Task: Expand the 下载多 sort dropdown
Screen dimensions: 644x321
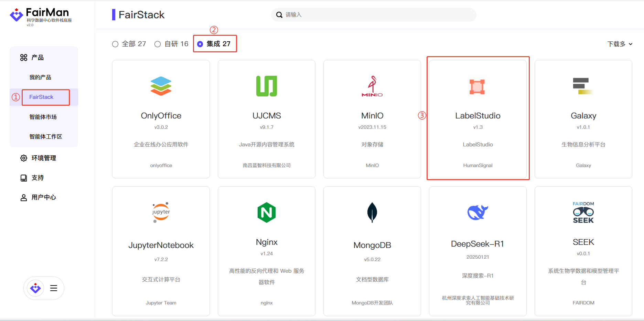Action: [620, 44]
